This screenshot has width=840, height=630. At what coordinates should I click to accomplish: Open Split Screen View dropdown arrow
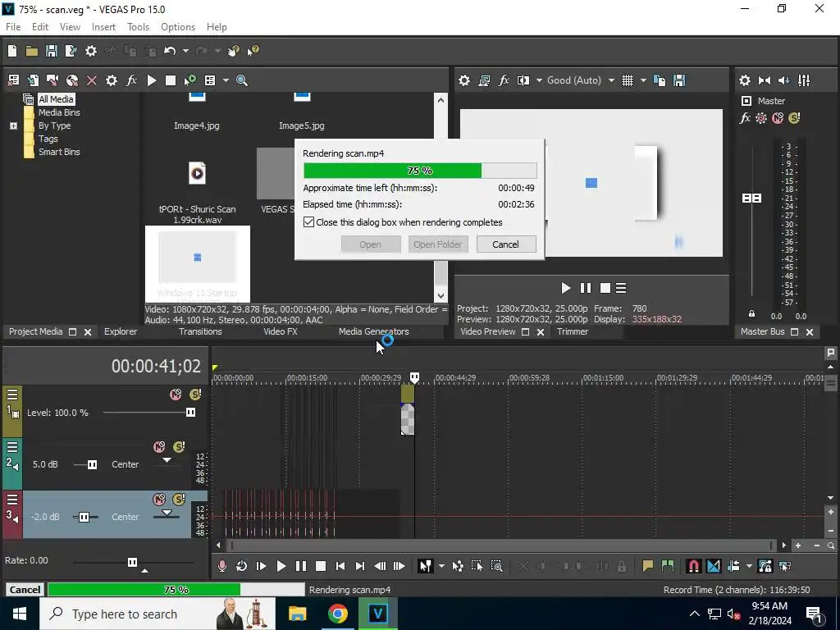tap(538, 80)
